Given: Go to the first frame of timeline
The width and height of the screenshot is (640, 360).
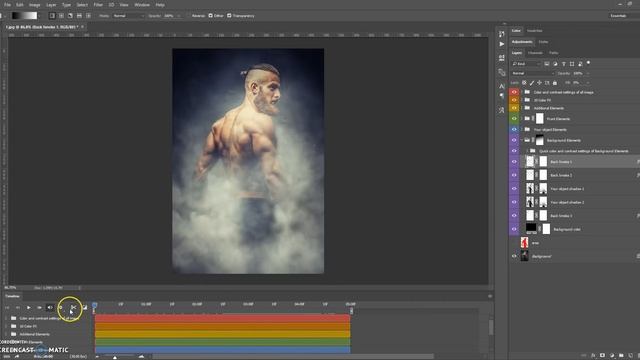Looking at the screenshot, I should pyautogui.click(x=7, y=307).
